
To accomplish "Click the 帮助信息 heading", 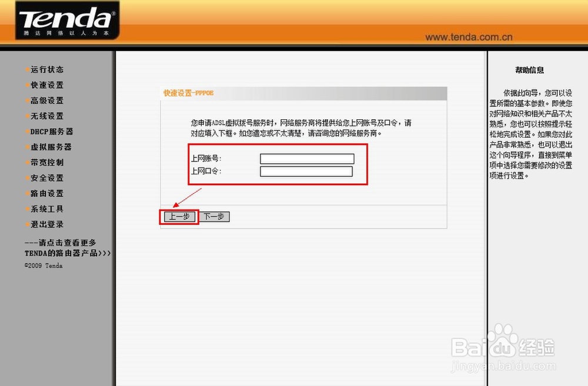I will pos(530,70).
